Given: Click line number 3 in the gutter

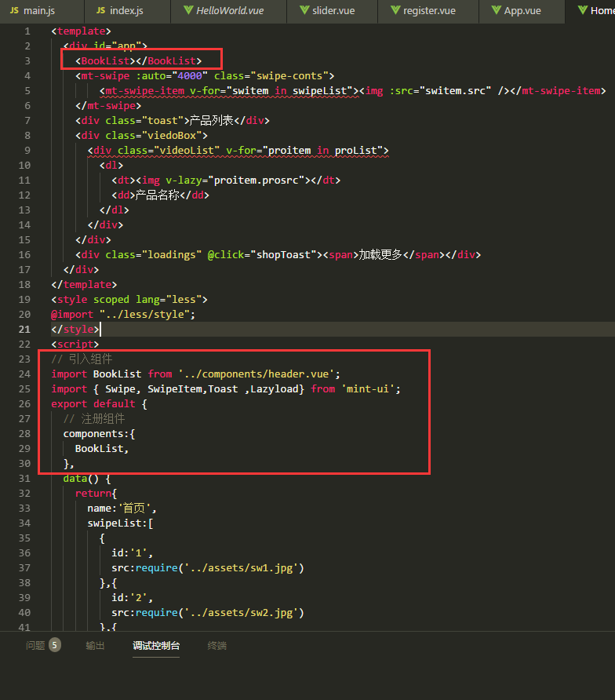Looking at the screenshot, I should coord(27,60).
